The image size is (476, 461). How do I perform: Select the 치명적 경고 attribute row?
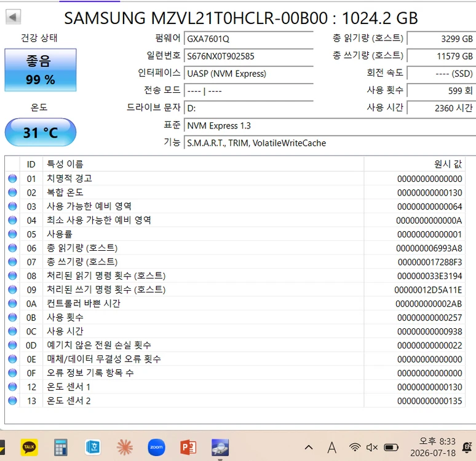point(235,178)
